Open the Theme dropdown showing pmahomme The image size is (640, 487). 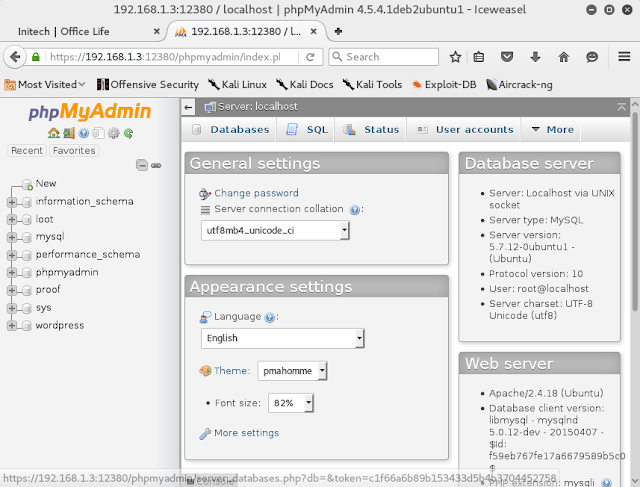pyautogui.click(x=292, y=371)
